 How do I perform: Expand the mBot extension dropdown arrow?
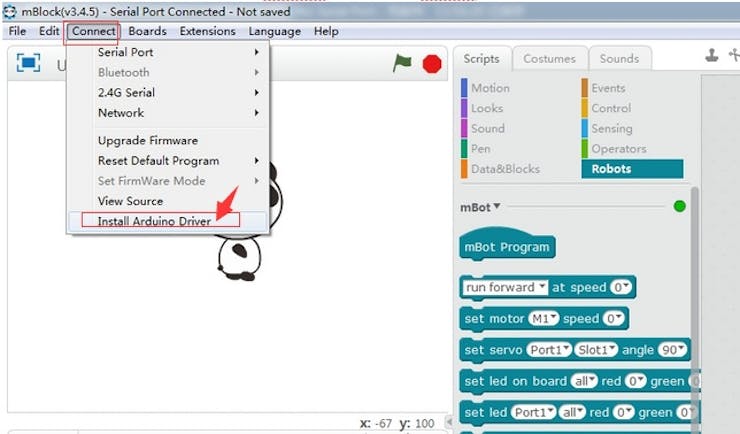(496, 207)
